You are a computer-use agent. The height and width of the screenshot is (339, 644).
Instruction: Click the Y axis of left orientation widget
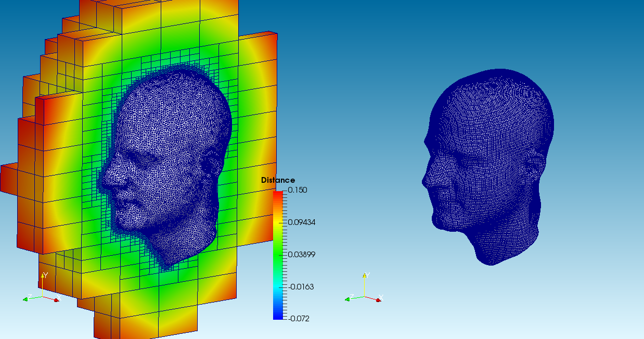[42, 281]
